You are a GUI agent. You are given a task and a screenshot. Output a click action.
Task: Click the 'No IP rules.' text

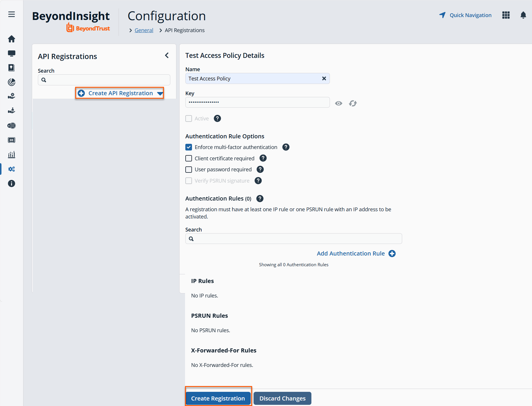click(x=205, y=295)
